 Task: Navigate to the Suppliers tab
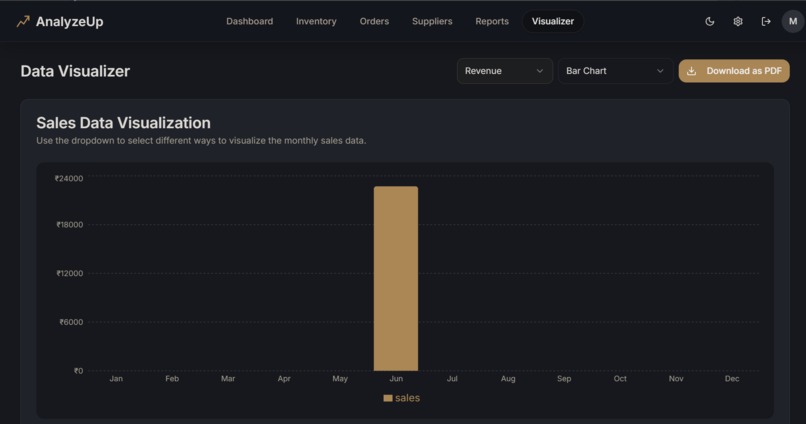432,22
